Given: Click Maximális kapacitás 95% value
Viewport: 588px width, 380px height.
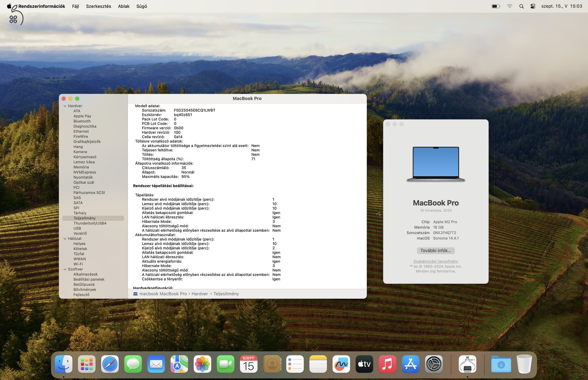Looking at the screenshot, I should click(x=185, y=177).
